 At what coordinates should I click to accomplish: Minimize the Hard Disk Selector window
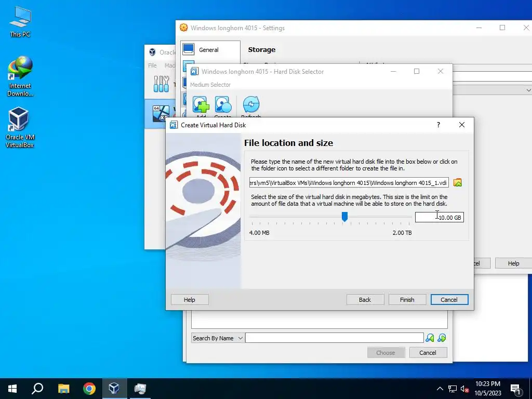[393, 71]
